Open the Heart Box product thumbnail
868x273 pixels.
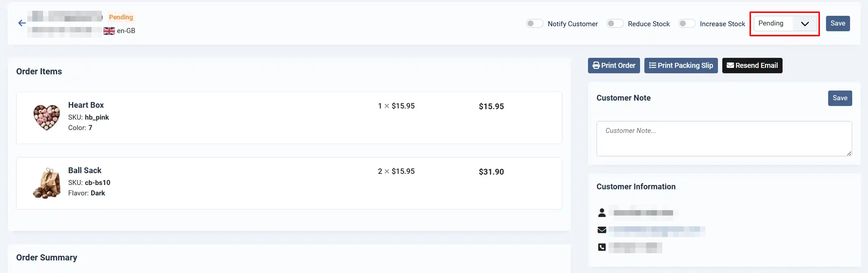47,117
